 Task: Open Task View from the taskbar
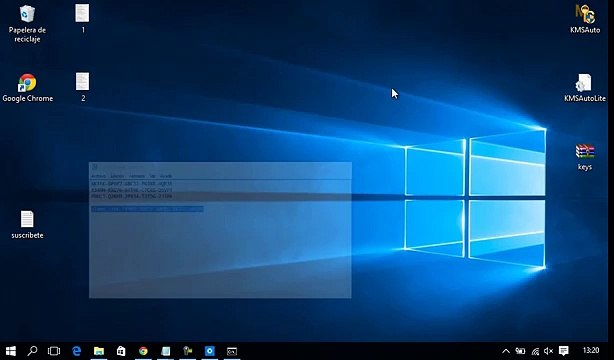tap(54, 351)
